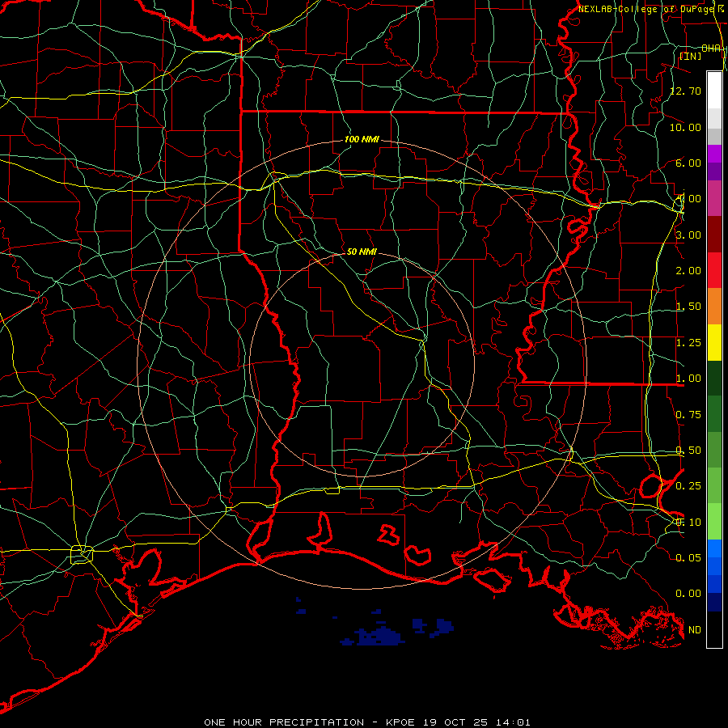Pick the yellow swatch beside 1.25
The image size is (728, 728).
pyautogui.click(x=714, y=342)
